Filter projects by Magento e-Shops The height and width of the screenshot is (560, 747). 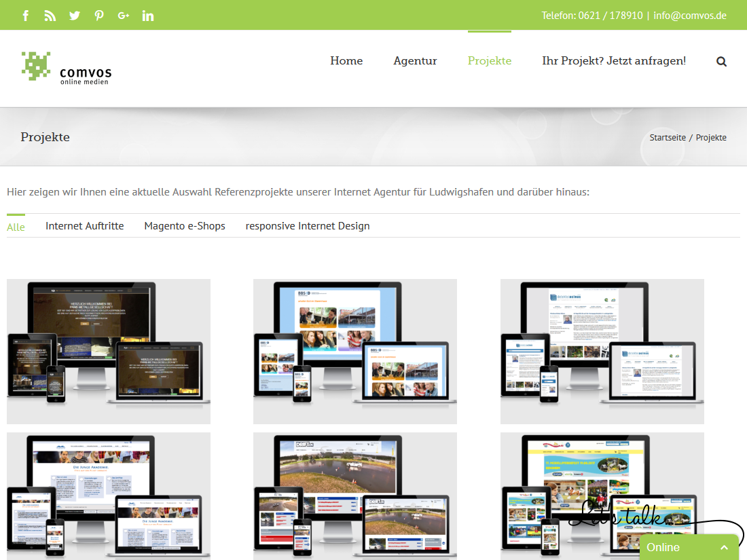coord(185,226)
